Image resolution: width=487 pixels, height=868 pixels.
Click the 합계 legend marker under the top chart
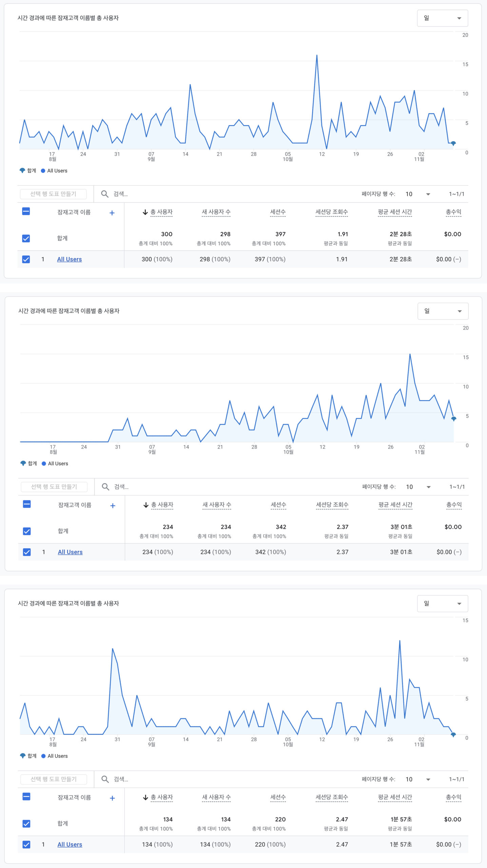(22, 171)
